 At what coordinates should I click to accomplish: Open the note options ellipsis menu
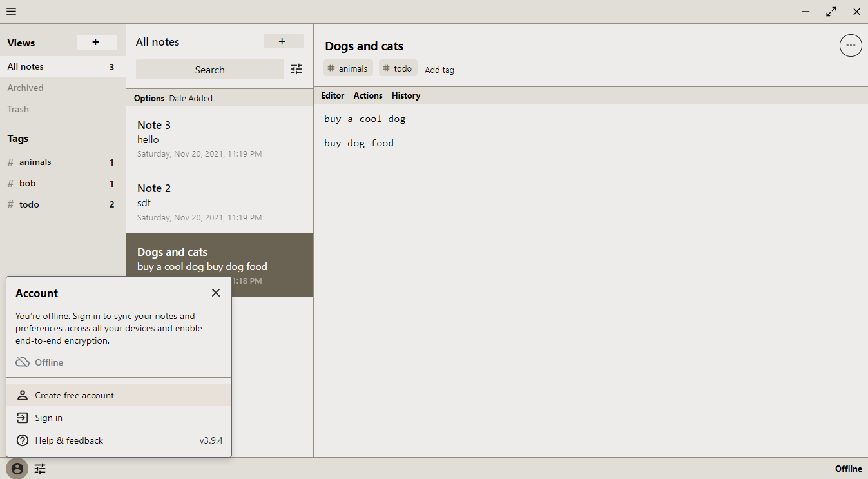tap(851, 45)
